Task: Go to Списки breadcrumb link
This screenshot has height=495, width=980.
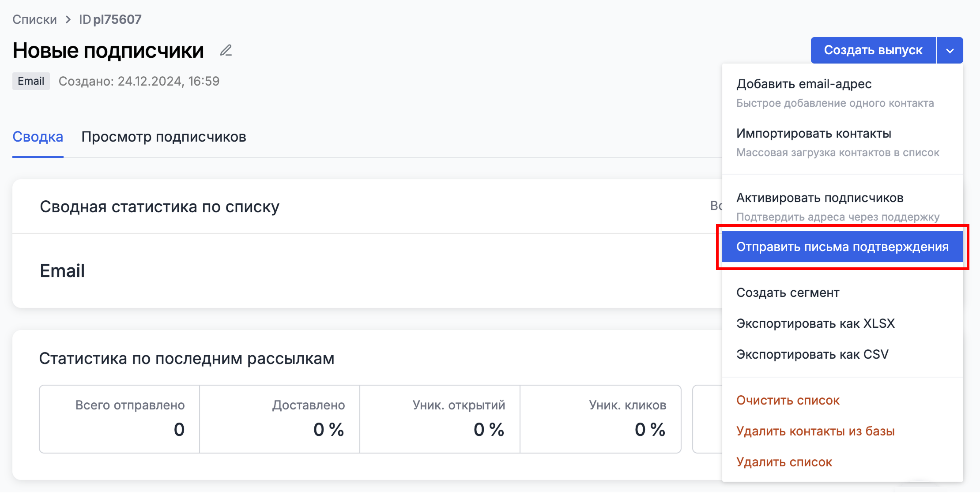Action: 34,19
